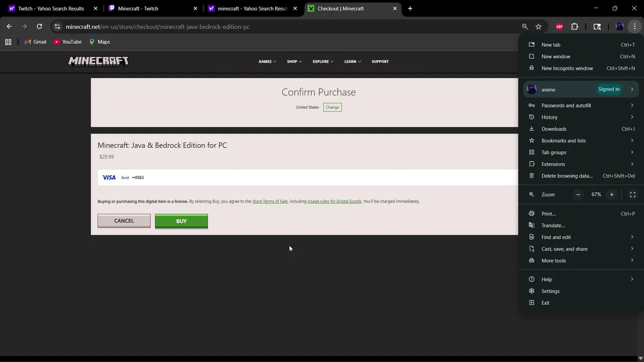Exit Chrome from the menu

[581, 303]
